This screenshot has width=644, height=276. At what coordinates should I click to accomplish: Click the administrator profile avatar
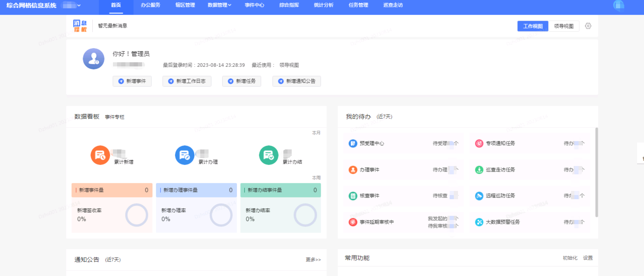coord(94,59)
